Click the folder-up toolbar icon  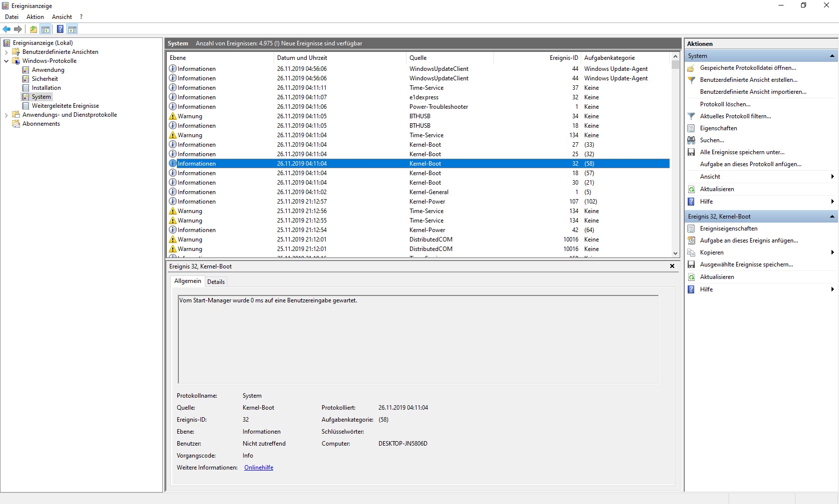click(x=33, y=29)
